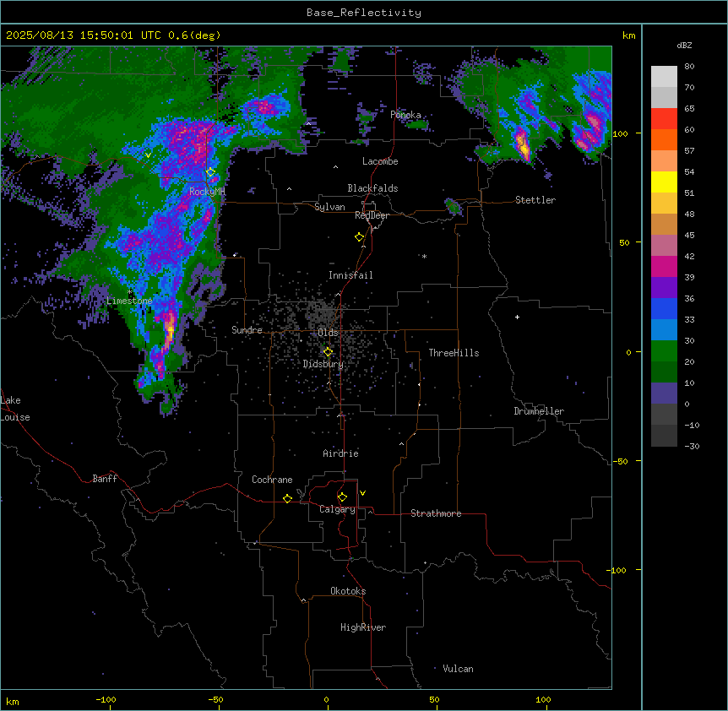The image size is (728, 711).
Task: Click the white plus marker north of Drumheller
Action: (x=517, y=317)
